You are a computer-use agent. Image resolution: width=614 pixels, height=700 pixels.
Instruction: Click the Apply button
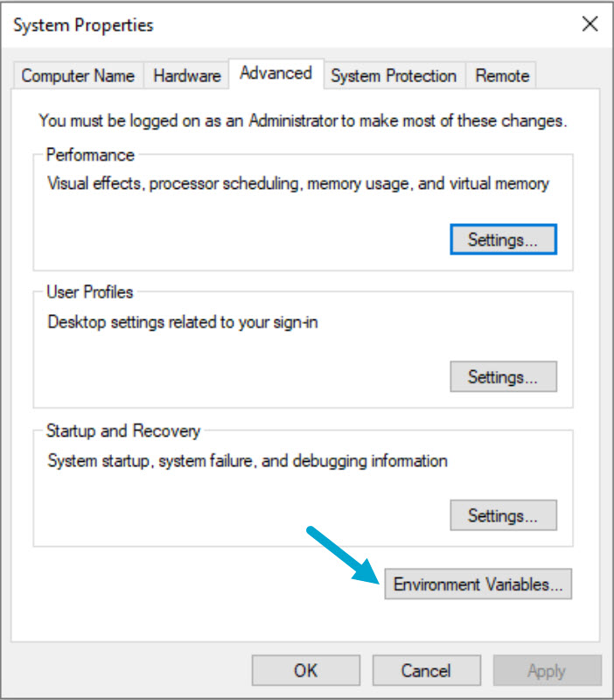(x=547, y=671)
